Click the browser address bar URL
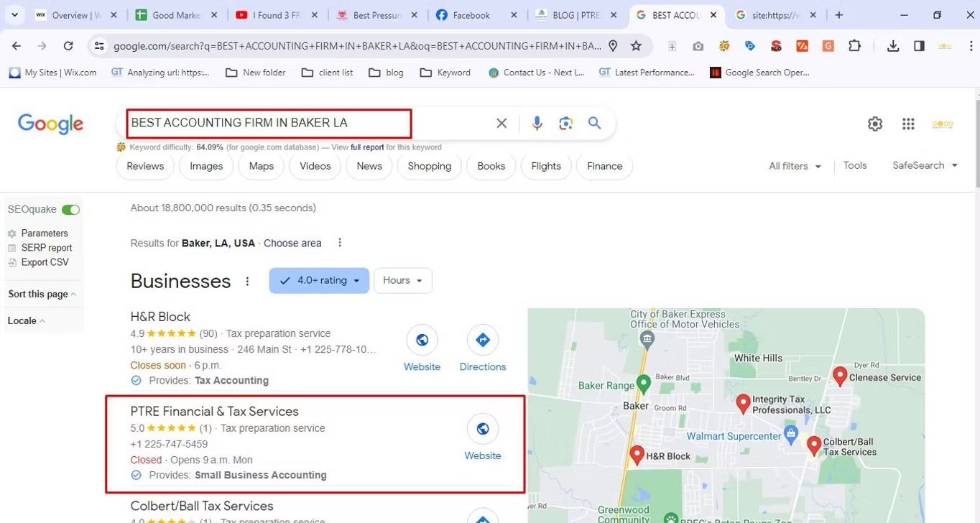Screen dimensions: 980x523 coord(357,46)
